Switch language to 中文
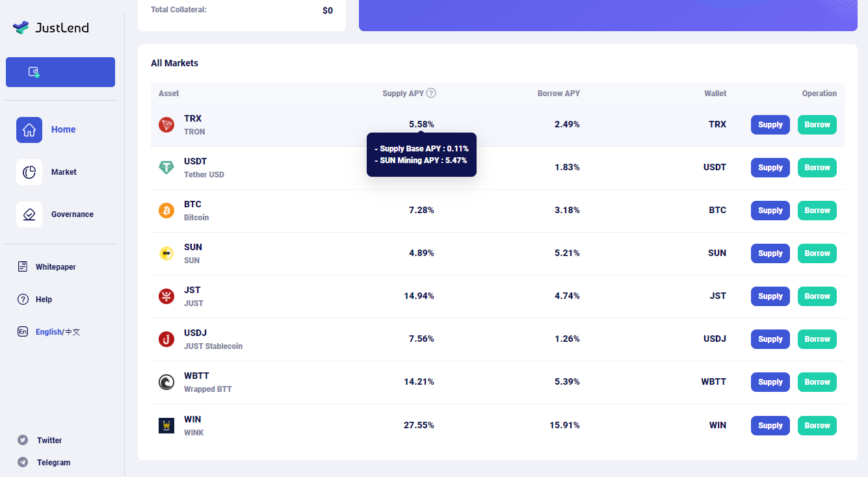 [x=73, y=332]
